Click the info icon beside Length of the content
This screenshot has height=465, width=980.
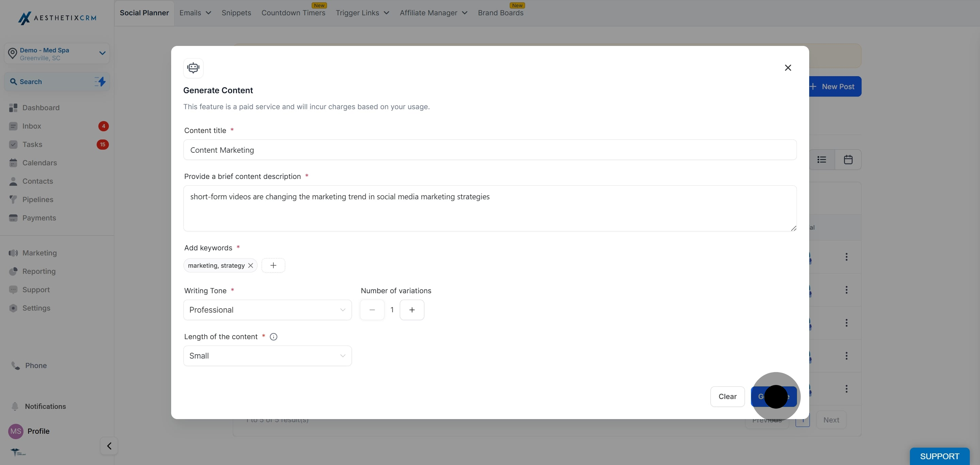(x=273, y=336)
